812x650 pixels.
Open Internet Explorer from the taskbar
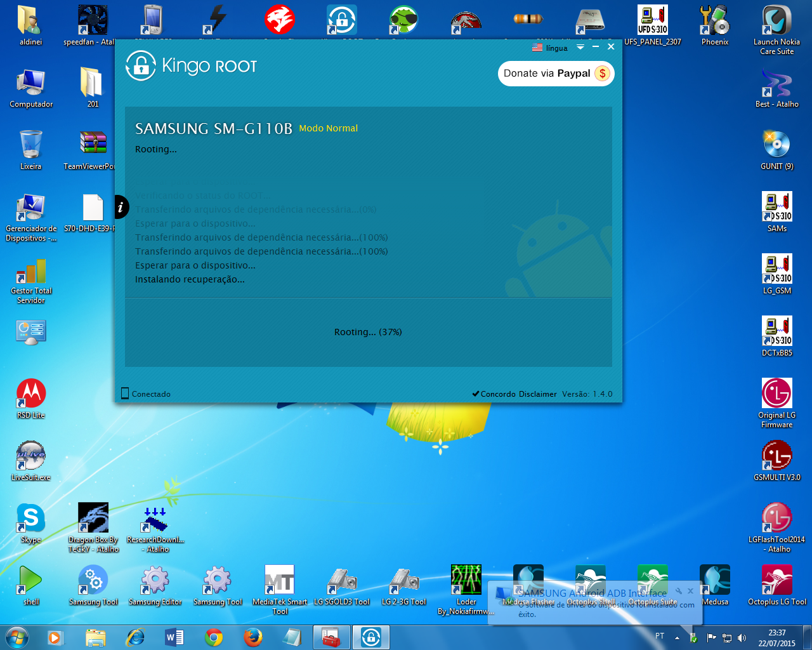135,637
